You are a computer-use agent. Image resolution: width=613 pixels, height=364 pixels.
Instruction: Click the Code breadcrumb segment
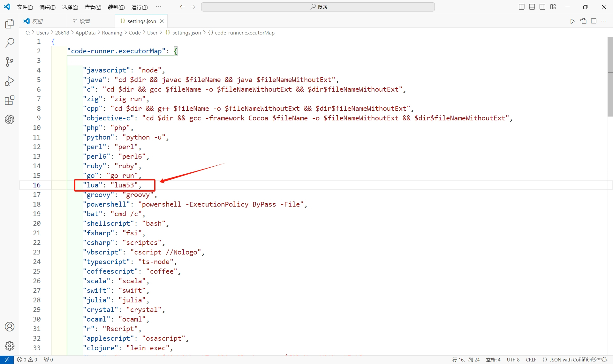135,33
